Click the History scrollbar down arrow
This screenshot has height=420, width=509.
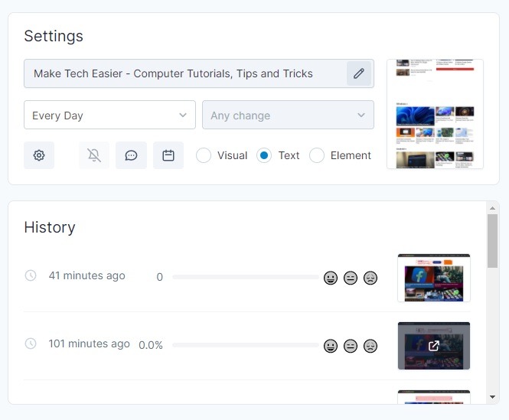[492, 397]
